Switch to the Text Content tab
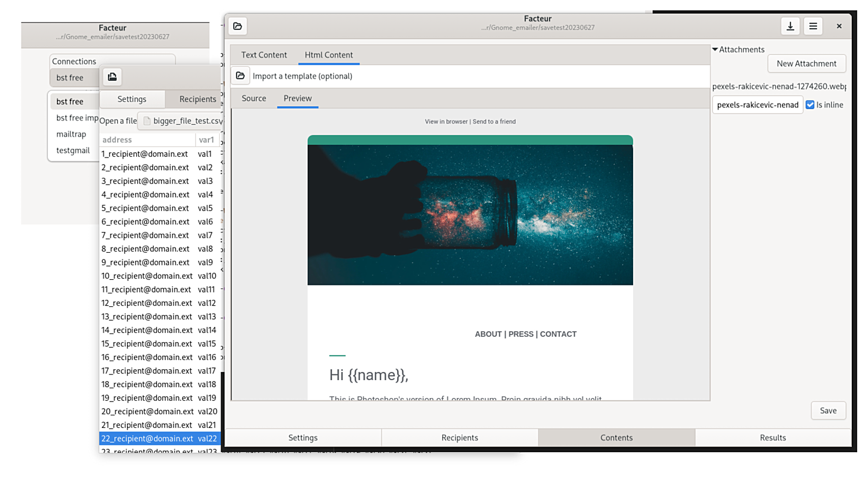This screenshot has height=488, width=868. click(264, 55)
